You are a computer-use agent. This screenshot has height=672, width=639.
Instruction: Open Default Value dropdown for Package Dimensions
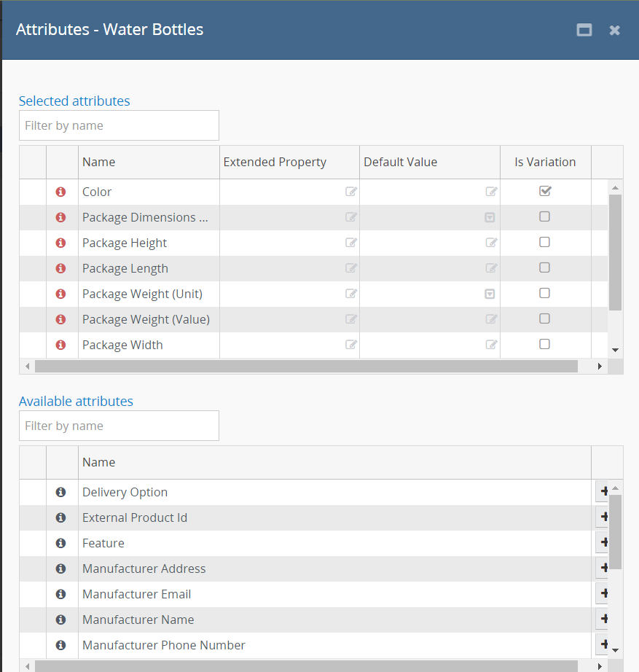[490, 217]
